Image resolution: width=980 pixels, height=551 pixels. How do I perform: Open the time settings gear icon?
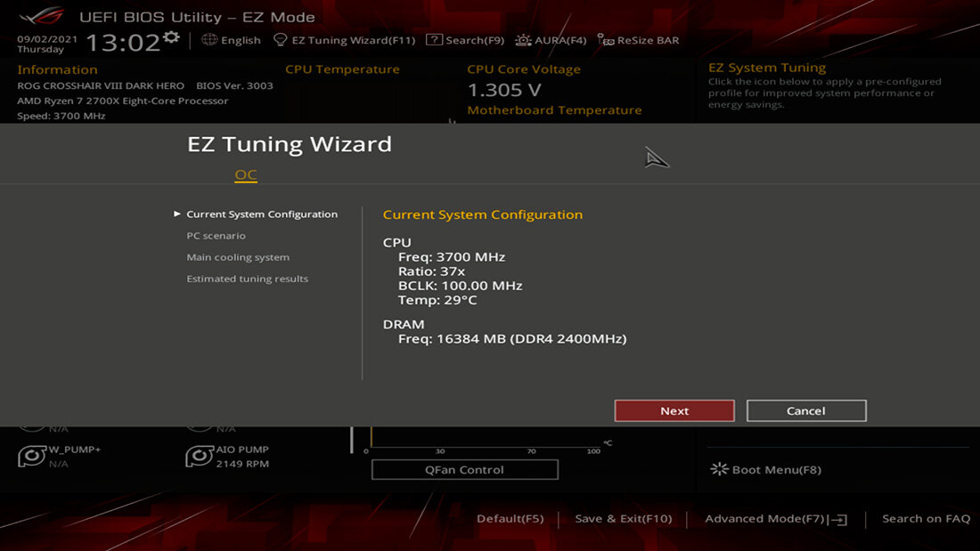171,38
